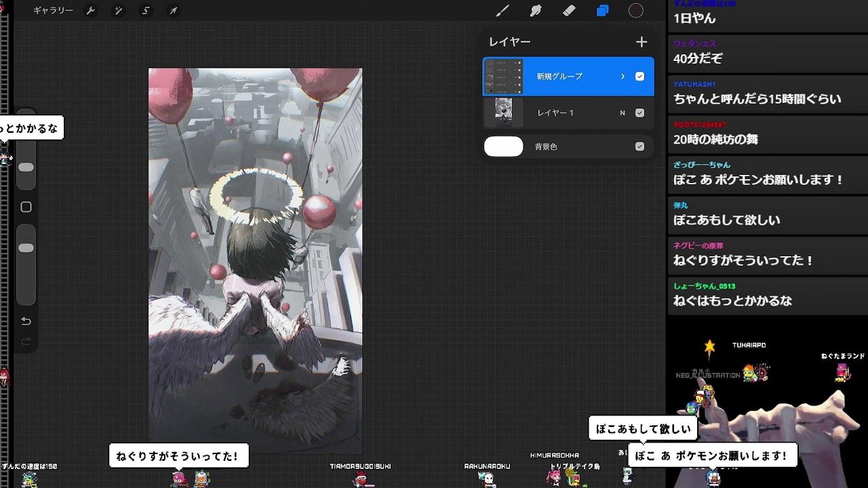Adjust the brush opacity slider handle
The width and height of the screenshot is (868, 488).
point(26,248)
